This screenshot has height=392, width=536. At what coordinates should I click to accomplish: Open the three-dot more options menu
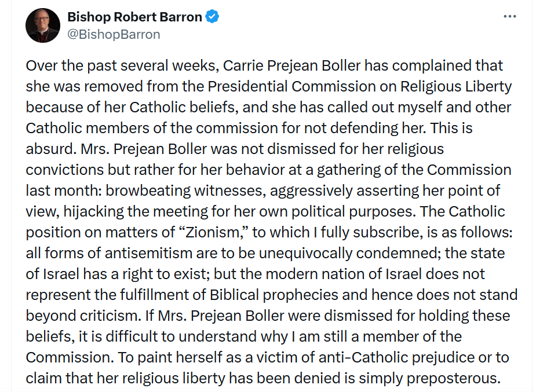pyautogui.click(x=510, y=16)
